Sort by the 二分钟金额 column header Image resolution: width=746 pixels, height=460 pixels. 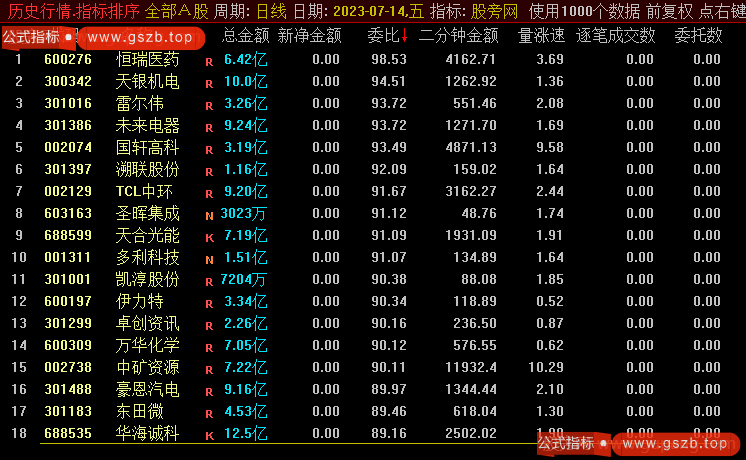[458, 35]
